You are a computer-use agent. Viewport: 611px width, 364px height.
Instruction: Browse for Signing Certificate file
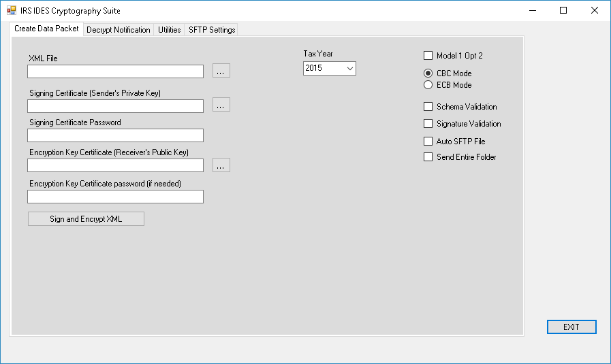pyautogui.click(x=221, y=104)
